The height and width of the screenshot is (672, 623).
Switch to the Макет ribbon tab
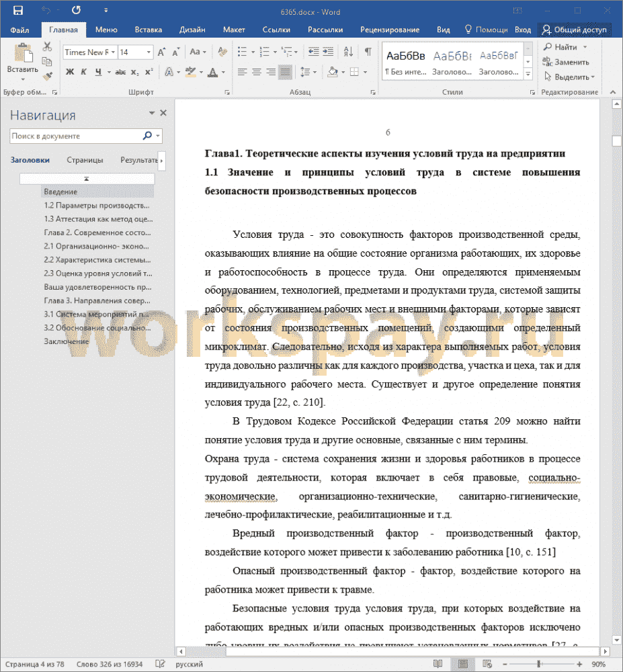click(234, 30)
